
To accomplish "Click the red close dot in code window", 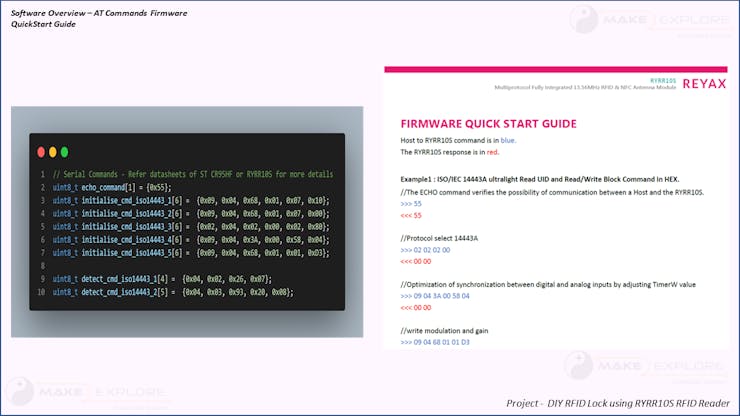I will point(41,152).
